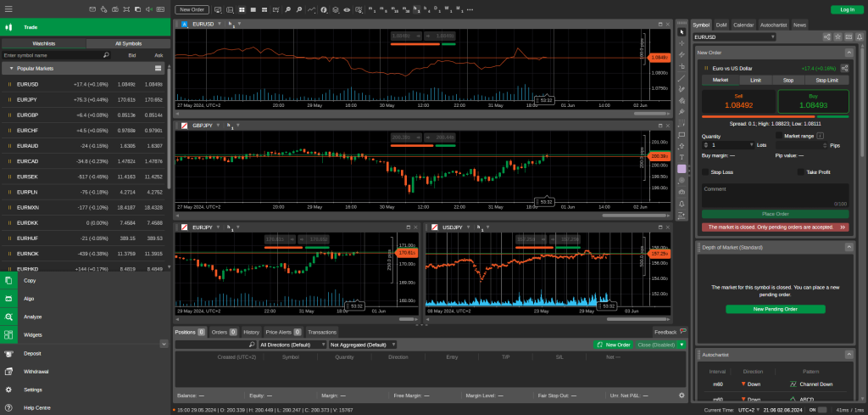Open the EURUSD symbol dropdown in Symbol panel

[x=734, y=36]
